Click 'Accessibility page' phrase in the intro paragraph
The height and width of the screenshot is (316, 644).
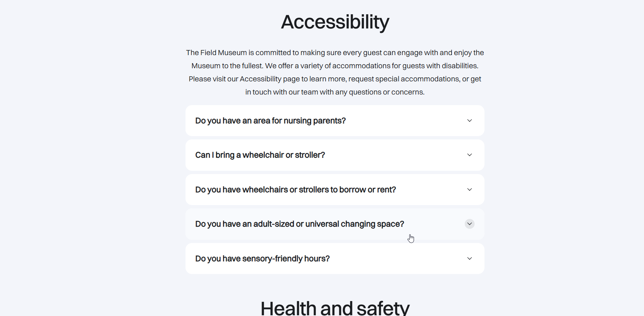(x=269, y=79)
